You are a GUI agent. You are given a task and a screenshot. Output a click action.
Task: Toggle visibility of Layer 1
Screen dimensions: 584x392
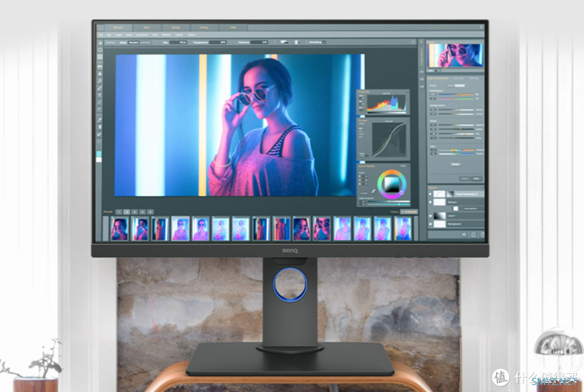point(430,216)
